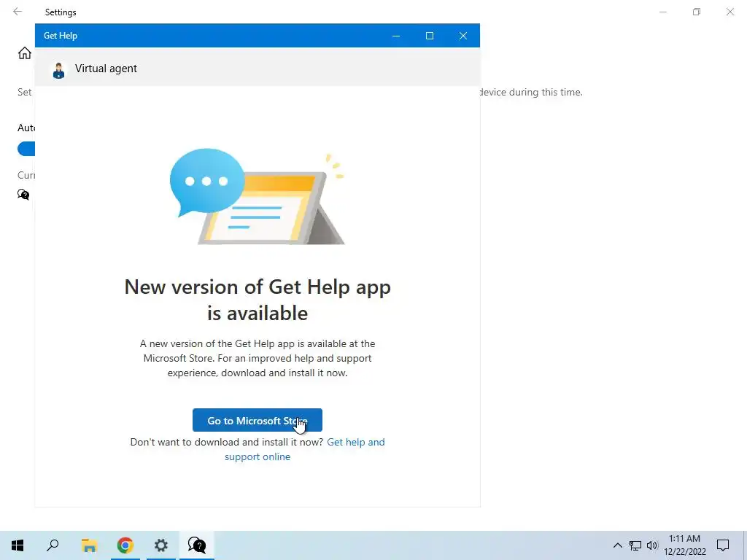Click the Settings window title text
This screenshot has width=747, height=560.
click(61, 12)
